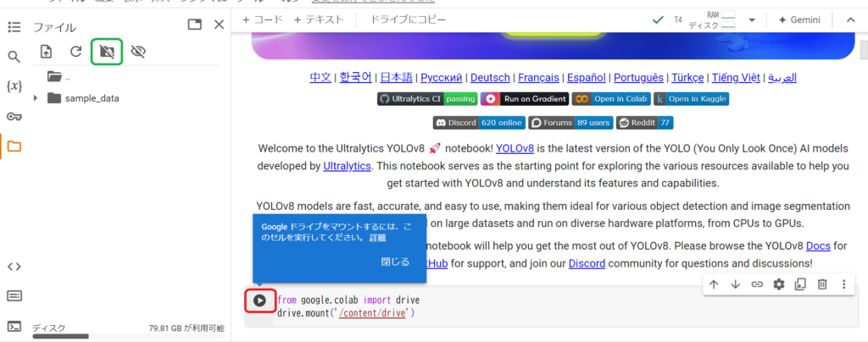
Task: Open the Japanese 日本語 language link
Action: click(397, 77)
